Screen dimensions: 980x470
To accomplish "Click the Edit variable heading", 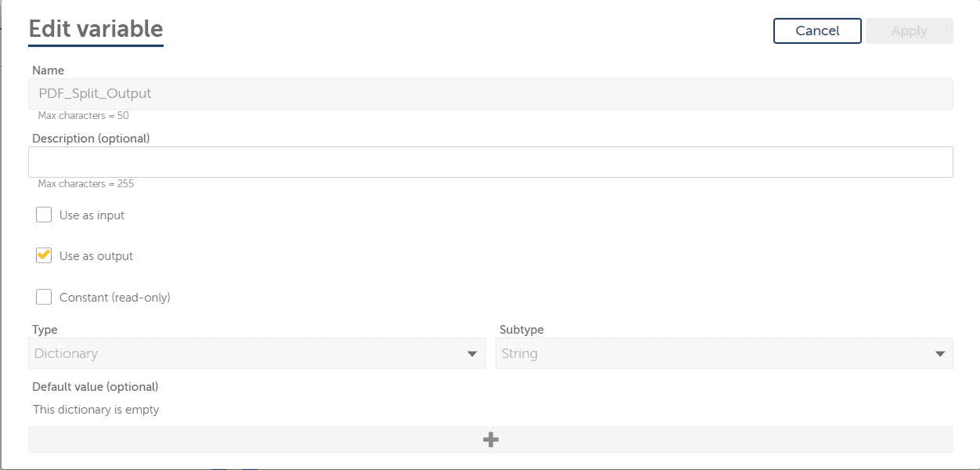I will 95,28.
